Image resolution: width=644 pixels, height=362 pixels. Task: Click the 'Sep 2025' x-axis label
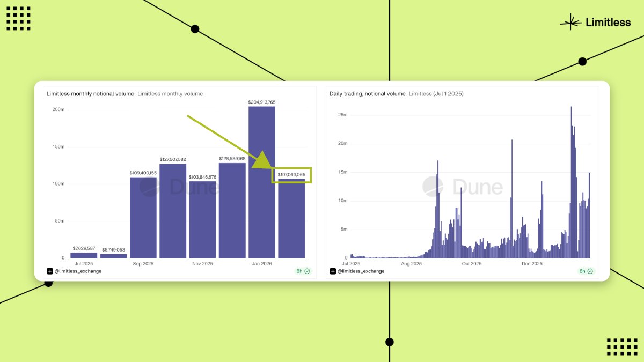click(x=143, y=264)
